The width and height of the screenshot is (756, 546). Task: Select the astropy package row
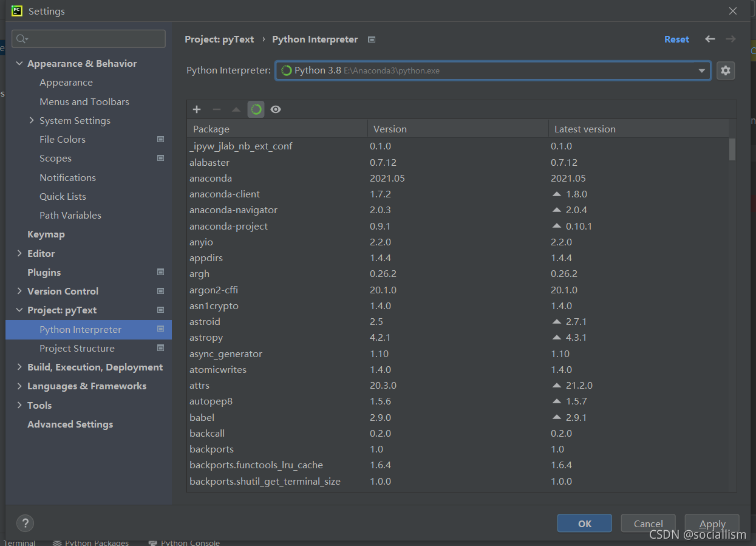point(458,338)
